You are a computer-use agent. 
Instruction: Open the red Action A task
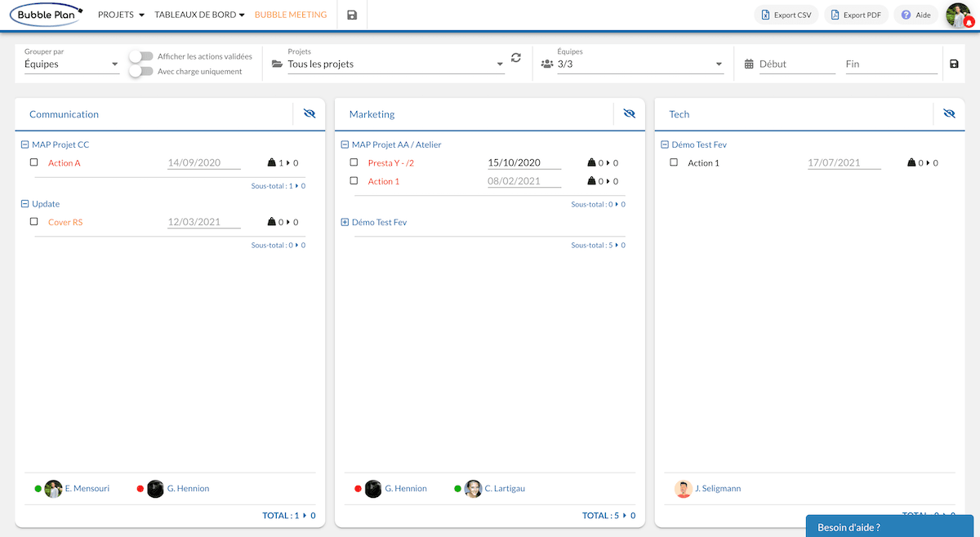65,163
